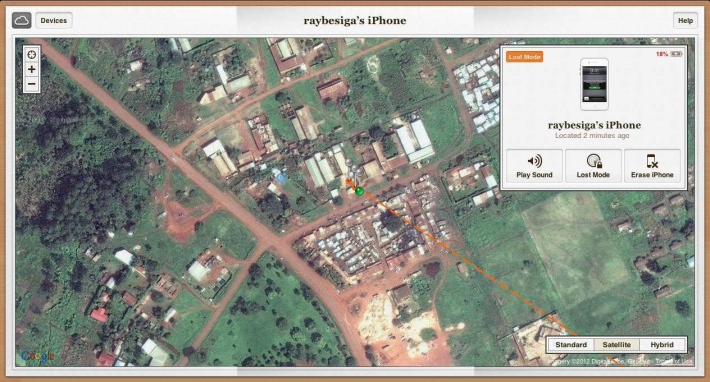Activate Lost Mode button

593,166
